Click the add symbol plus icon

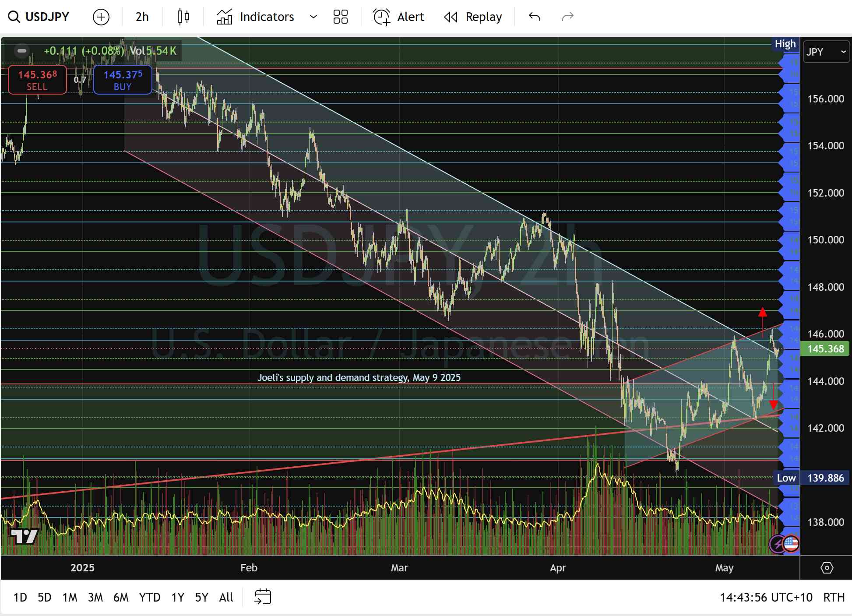coord(101,17)
